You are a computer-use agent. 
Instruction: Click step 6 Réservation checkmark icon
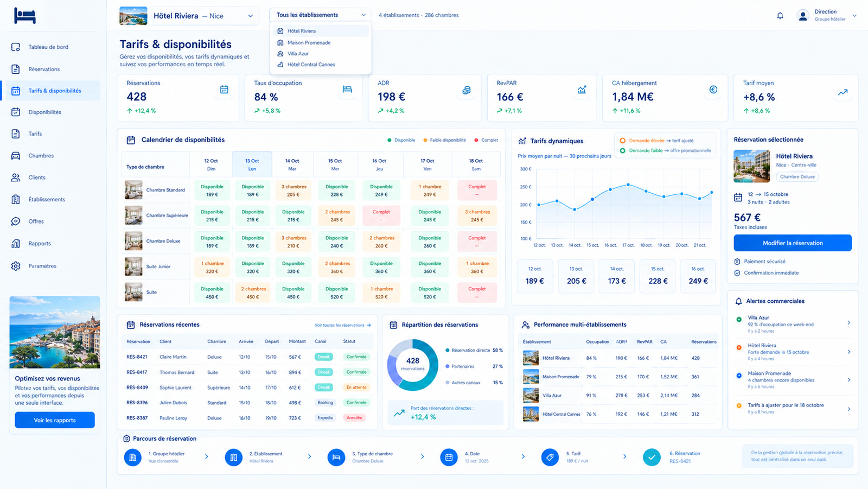tap(652, 457)
